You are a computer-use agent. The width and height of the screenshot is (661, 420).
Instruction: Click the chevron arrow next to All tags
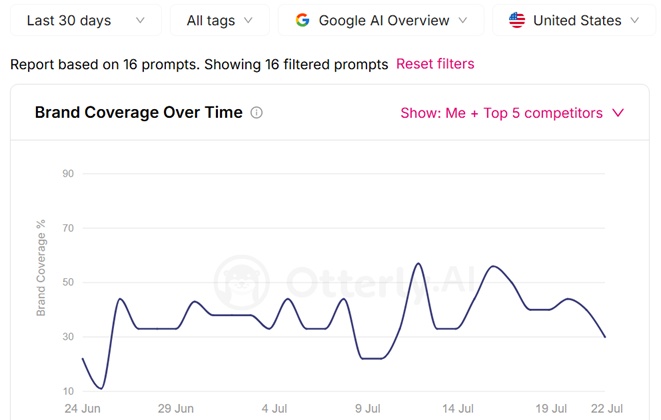[248, 20]
